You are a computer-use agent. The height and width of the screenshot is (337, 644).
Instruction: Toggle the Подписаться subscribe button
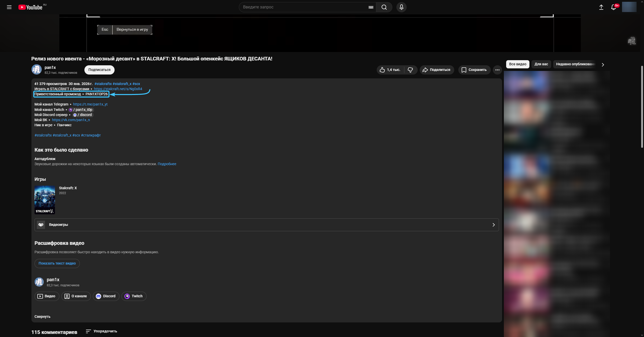pyautogui.click(x=99, y=70)
